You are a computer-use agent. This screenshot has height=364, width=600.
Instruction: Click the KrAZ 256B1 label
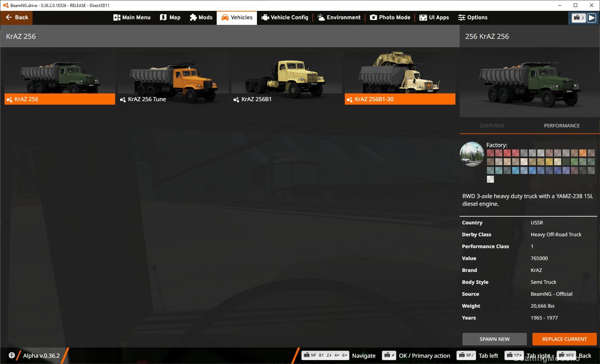[x=257, y=99]
